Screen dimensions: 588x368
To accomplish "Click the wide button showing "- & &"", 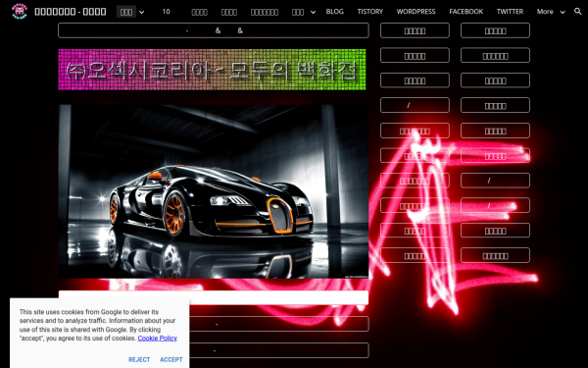I will [x=214, y=30].
